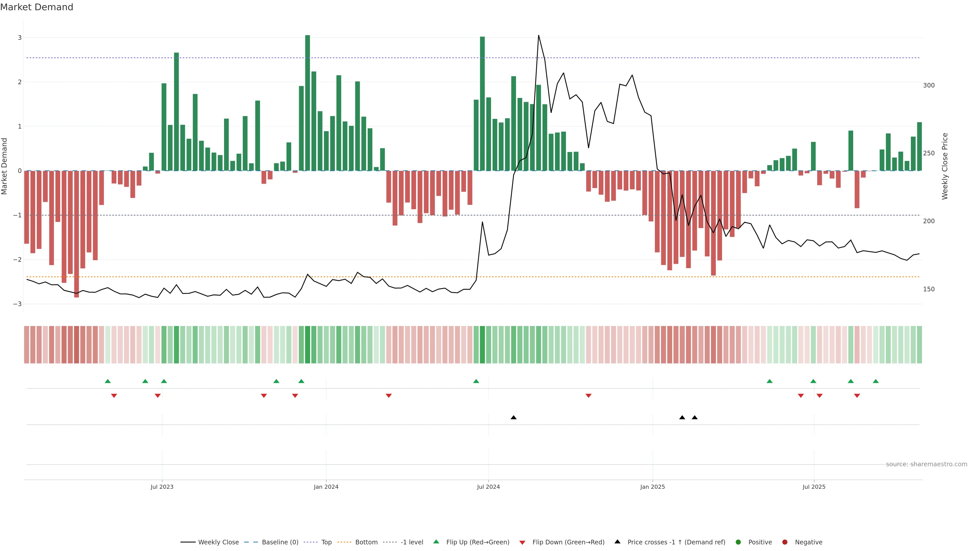980x551 pixels.
Task: Click the Market Demand chart title
Action: pos(36,7)
